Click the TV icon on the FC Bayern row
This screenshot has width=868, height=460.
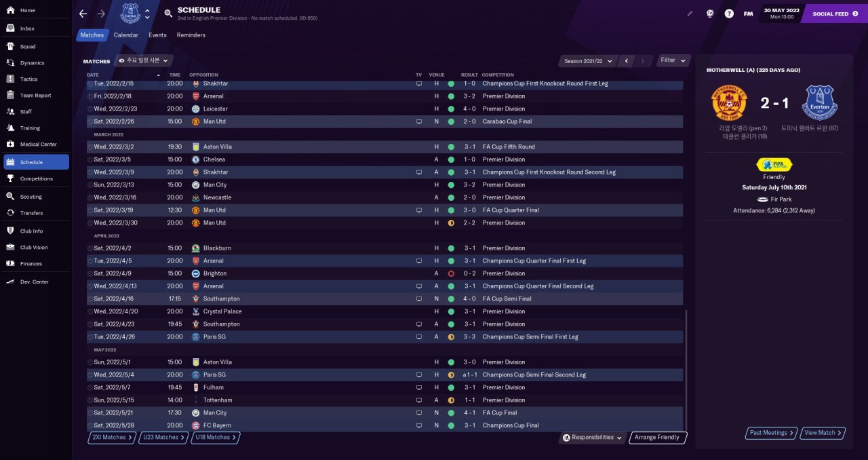(x=419, y=425)
